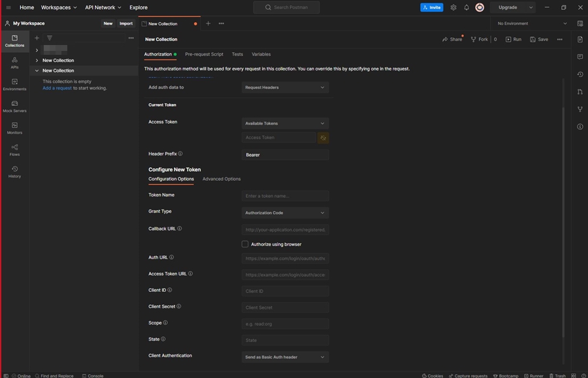The width and height of the screenshot is (588, 378).
Task: Create a new collection with plus icon
Action: [37, 38]
